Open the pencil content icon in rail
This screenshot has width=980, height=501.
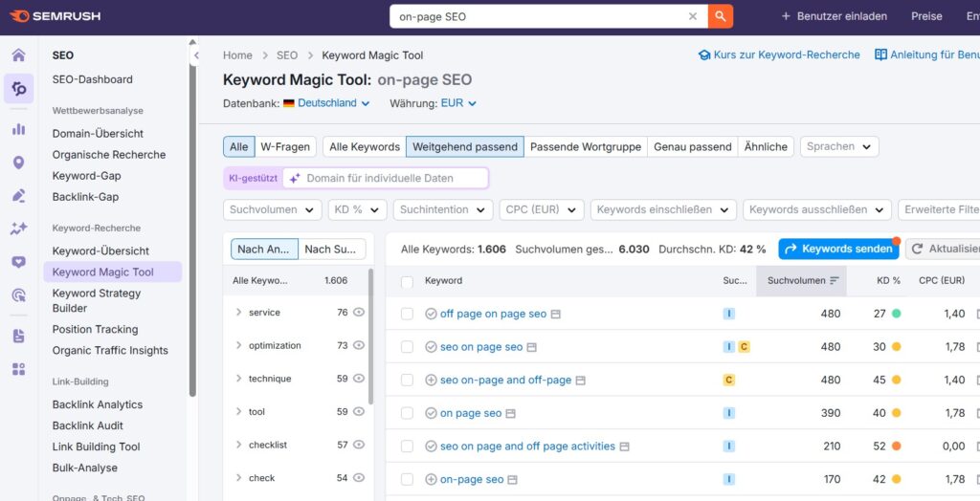(19, 196)
